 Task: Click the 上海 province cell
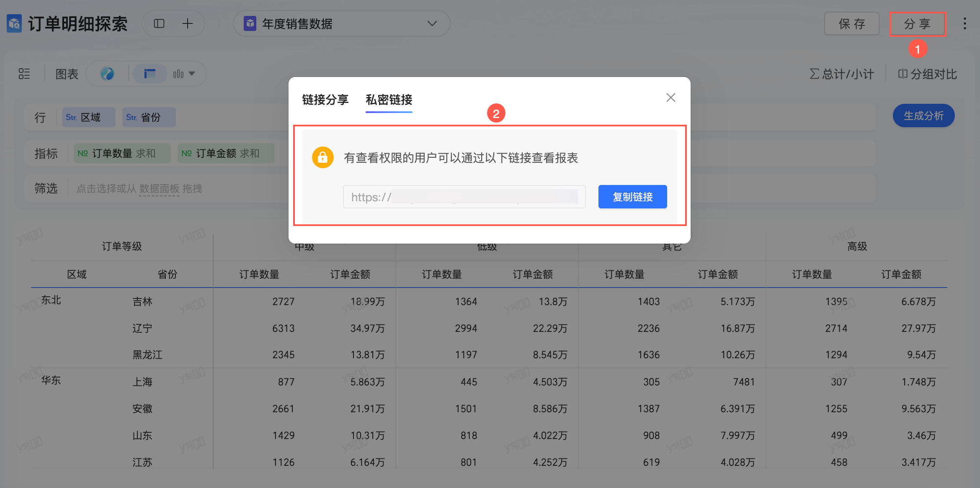pos(142,382)
